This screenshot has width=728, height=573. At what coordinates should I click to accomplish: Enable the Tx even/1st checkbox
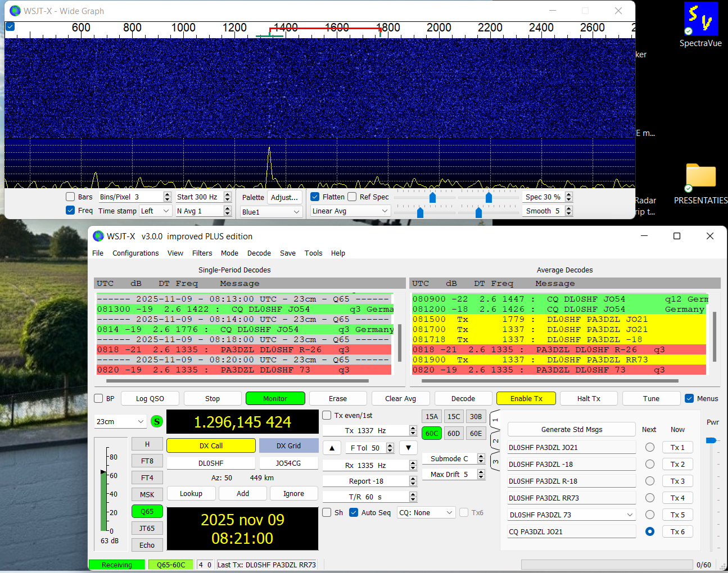pos(326,415)
